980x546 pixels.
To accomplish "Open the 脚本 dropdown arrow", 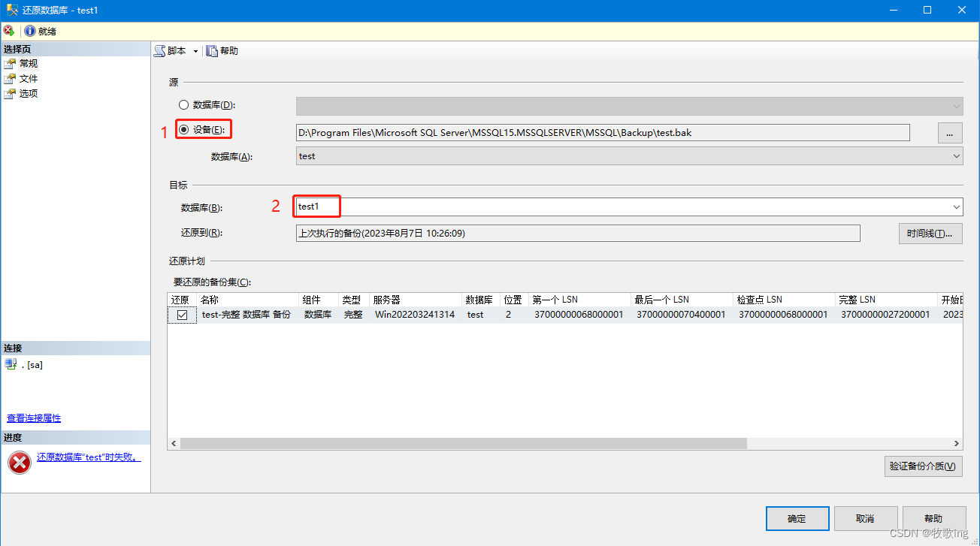I will [195, 51].
